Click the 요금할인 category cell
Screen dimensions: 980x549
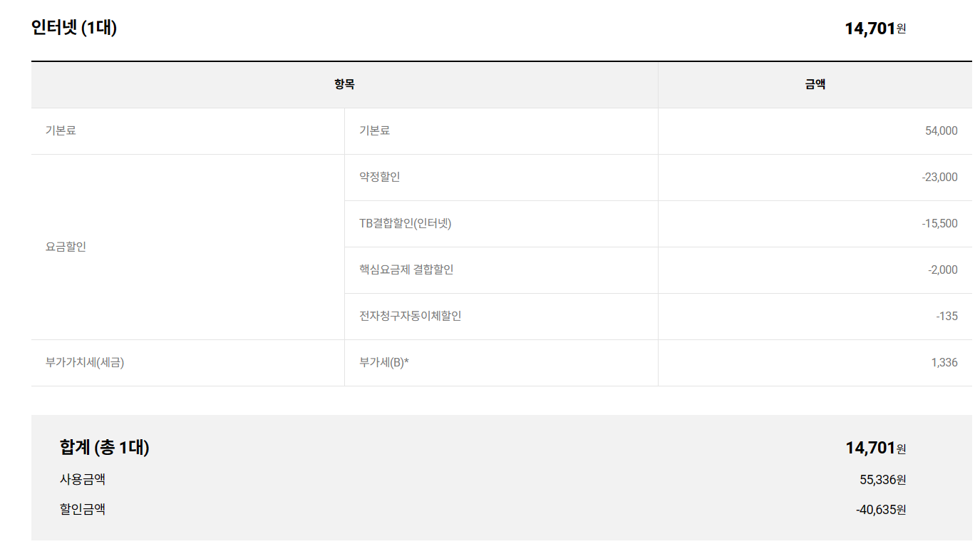[66, 247]
